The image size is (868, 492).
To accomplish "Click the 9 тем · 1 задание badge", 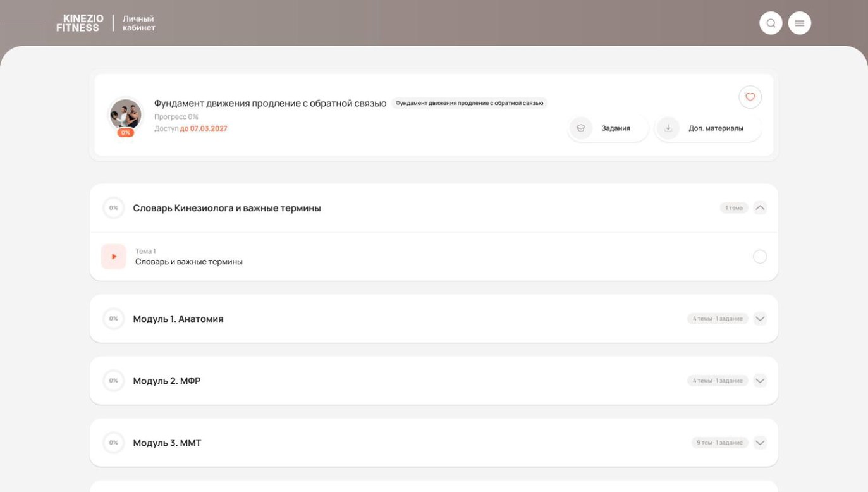I will [720, 443].
